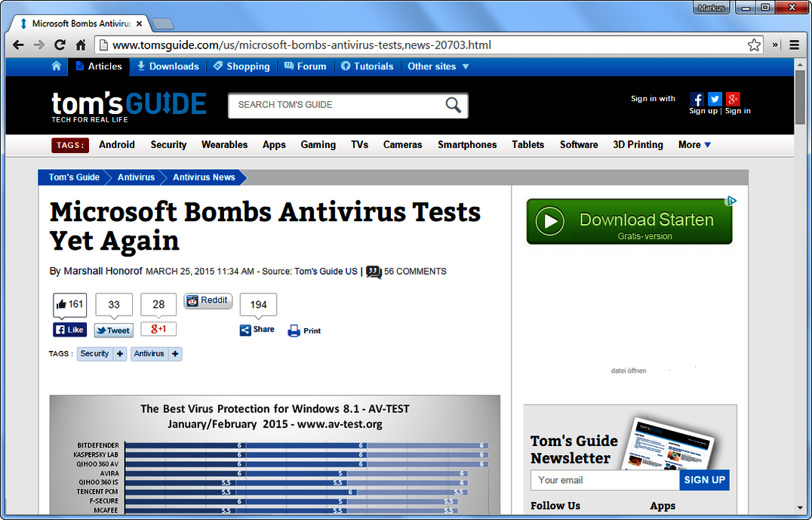Open the browser toolbar overflow chevron
The height and width of the screenshot is (520, 812).
pos(774,45)
